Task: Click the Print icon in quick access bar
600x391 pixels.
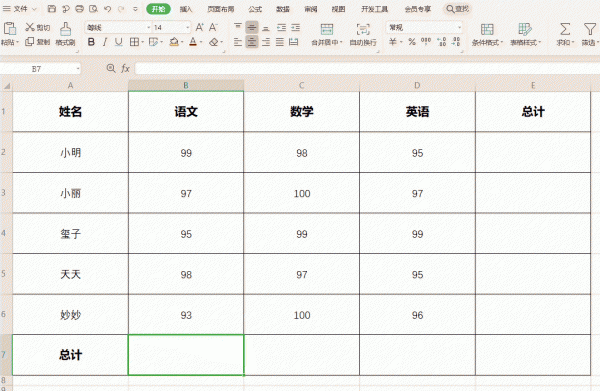Action: click(79, 9)
